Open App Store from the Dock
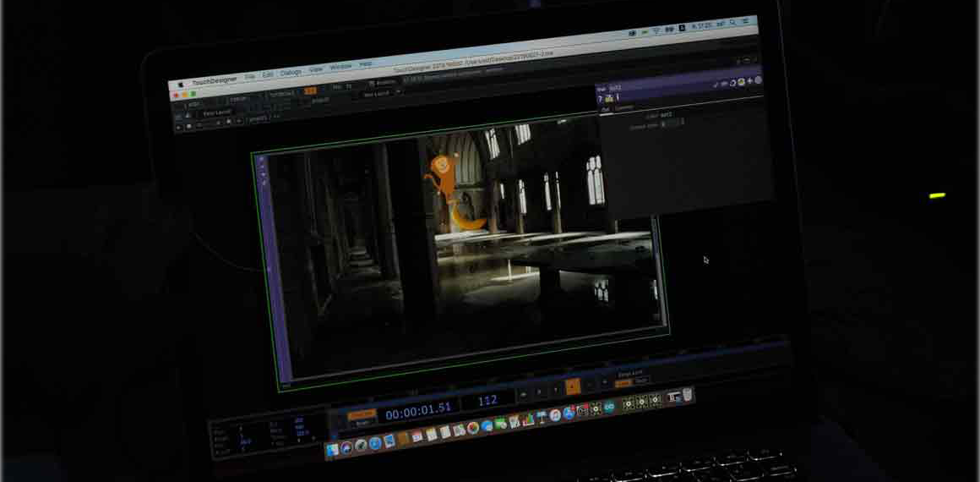The width and height of the screenshot is (980, 482). coord(569,413)
